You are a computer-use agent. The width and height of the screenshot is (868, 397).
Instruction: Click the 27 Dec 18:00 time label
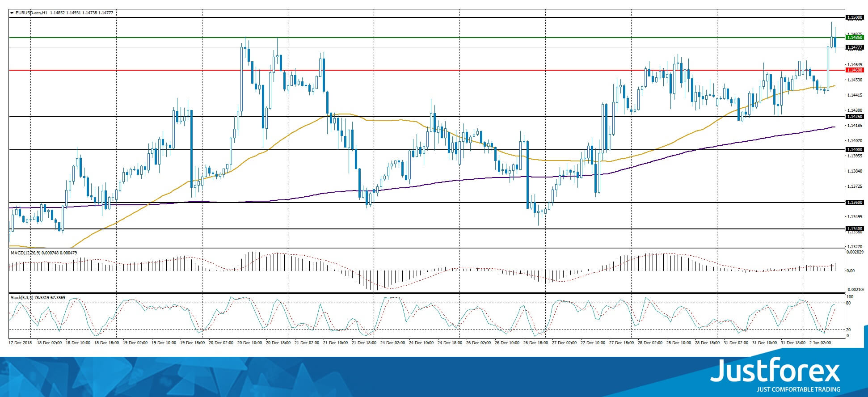(x=621, y=343)
